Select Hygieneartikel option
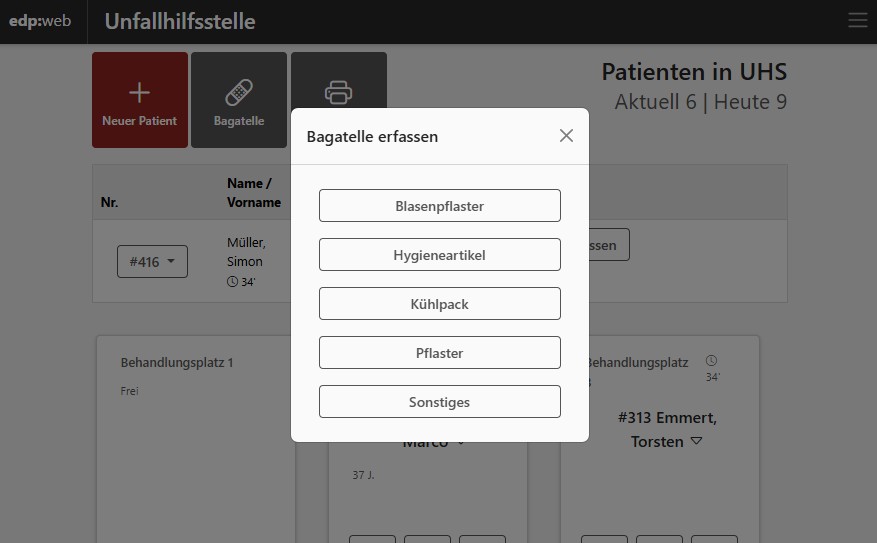The height and width of the screenshot is (543, 877). [x=440, y=255]
